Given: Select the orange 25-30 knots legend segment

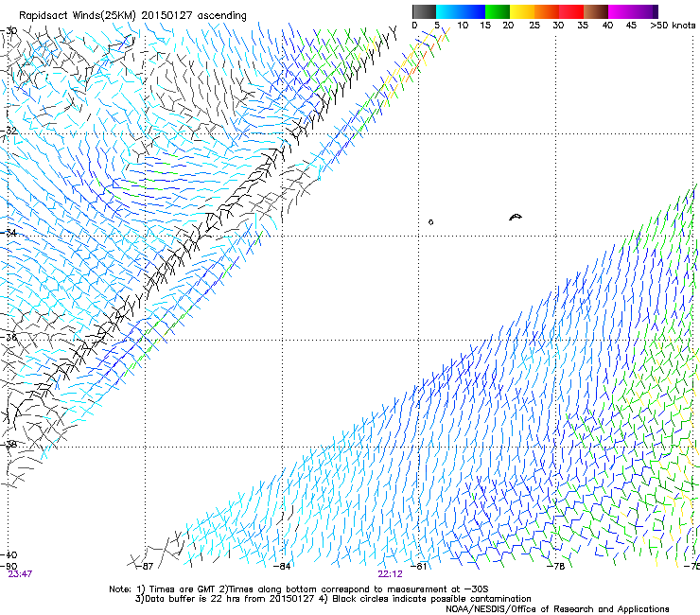Looking at the screenshot, I should pyautogui.click(x=547, y=11).
